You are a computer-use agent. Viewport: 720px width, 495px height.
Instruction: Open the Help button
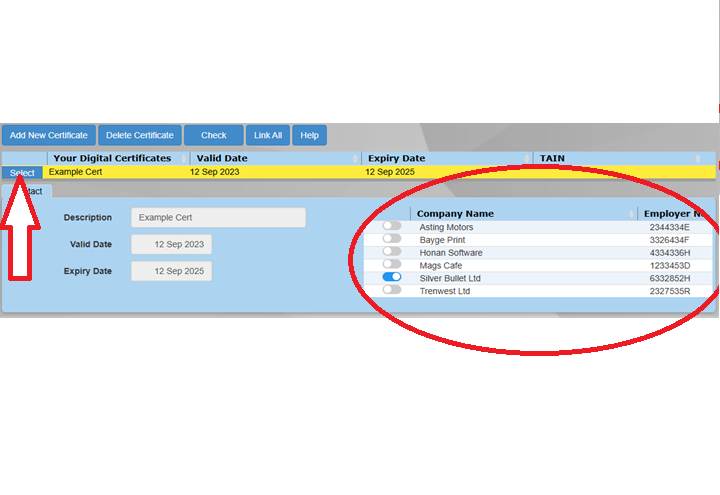tap(310, 135)
